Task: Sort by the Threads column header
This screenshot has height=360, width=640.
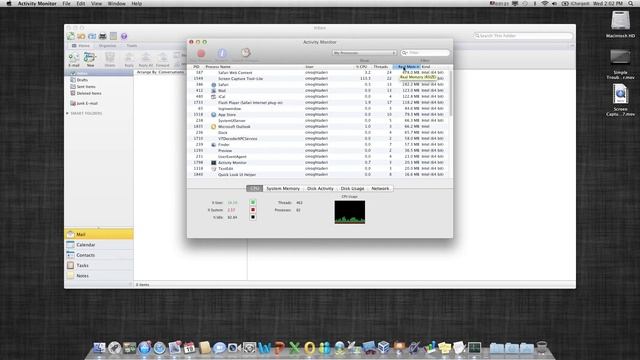Action: (x=381, y=67)
